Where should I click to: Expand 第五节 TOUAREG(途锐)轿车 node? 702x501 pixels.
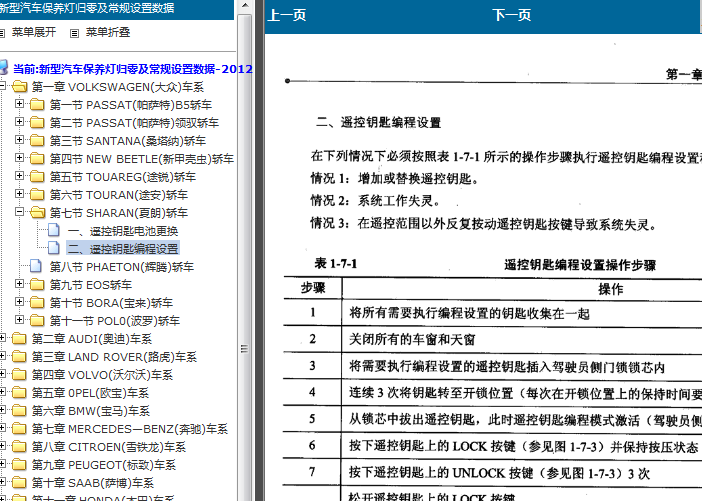[19, 176]
